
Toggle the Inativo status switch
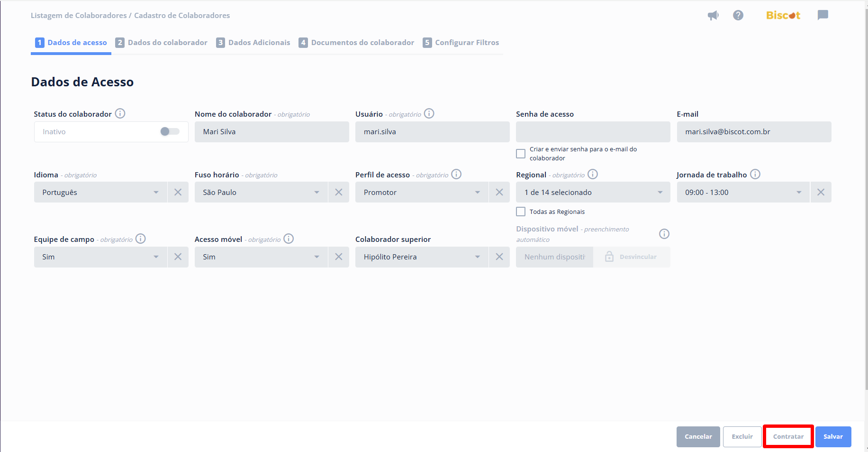click(170, 132)
